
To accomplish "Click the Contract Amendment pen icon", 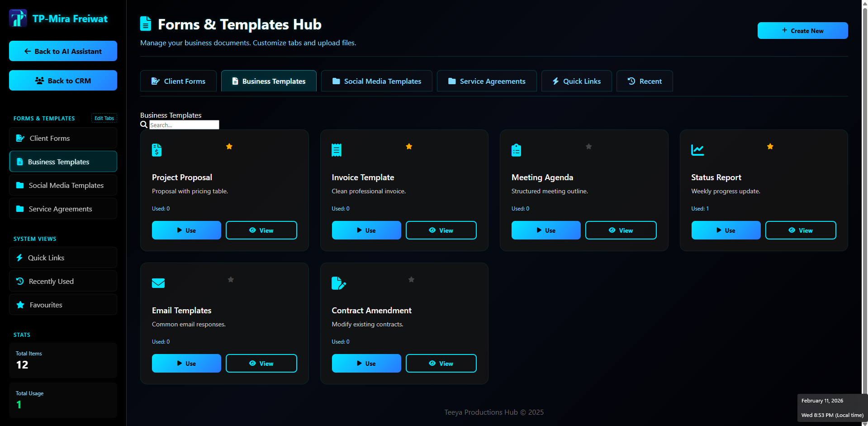I will click(339, 283).
